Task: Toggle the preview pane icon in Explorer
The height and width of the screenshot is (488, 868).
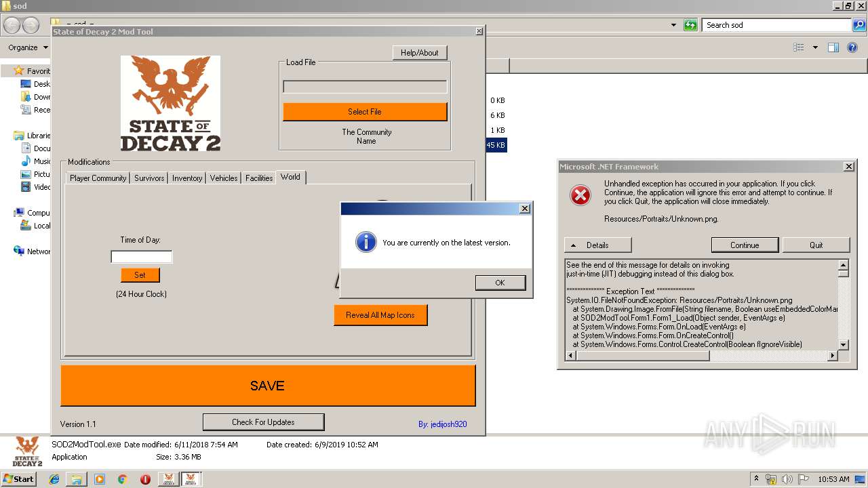Action: (833, 47)
